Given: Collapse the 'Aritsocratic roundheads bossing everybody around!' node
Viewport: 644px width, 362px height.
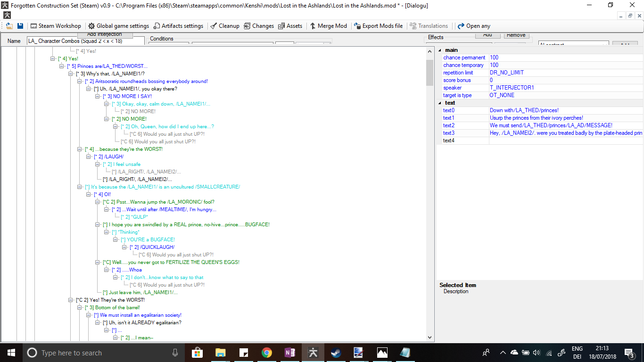Looking at the screenshot, I should 80,81.
